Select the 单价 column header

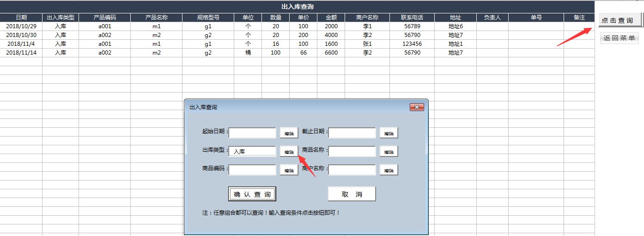(304, 18)
